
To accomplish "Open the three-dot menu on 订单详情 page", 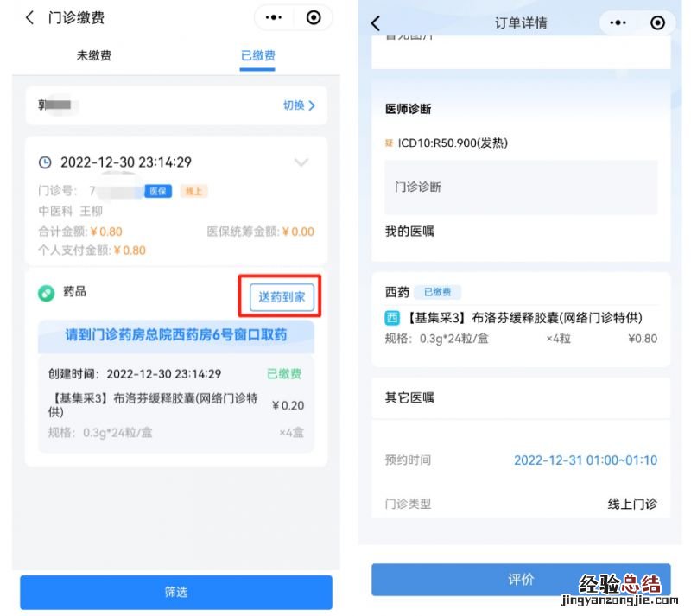I will click(x=618, y=23).
